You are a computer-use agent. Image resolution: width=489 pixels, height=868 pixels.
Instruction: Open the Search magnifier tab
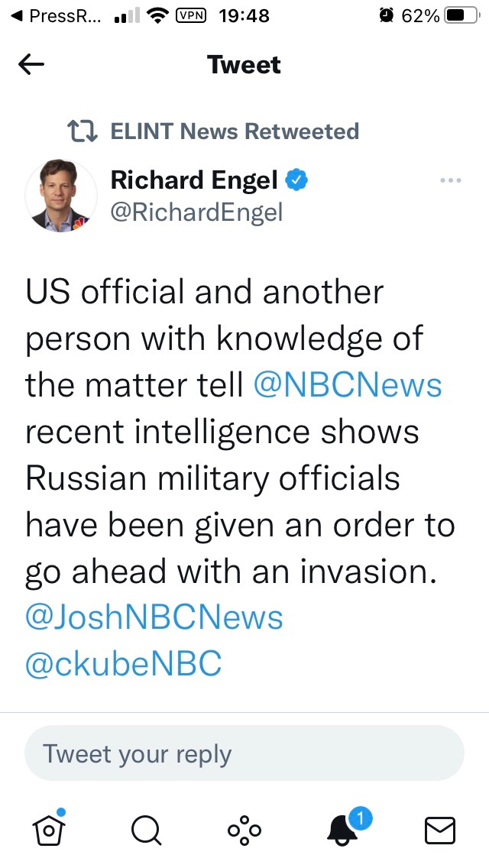pyautogui.click(x=145, y=829)
